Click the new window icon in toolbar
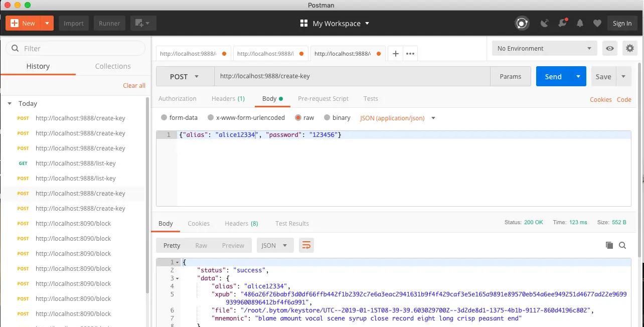644x327 pixels. pyautogui.click(x=143, y=23)
